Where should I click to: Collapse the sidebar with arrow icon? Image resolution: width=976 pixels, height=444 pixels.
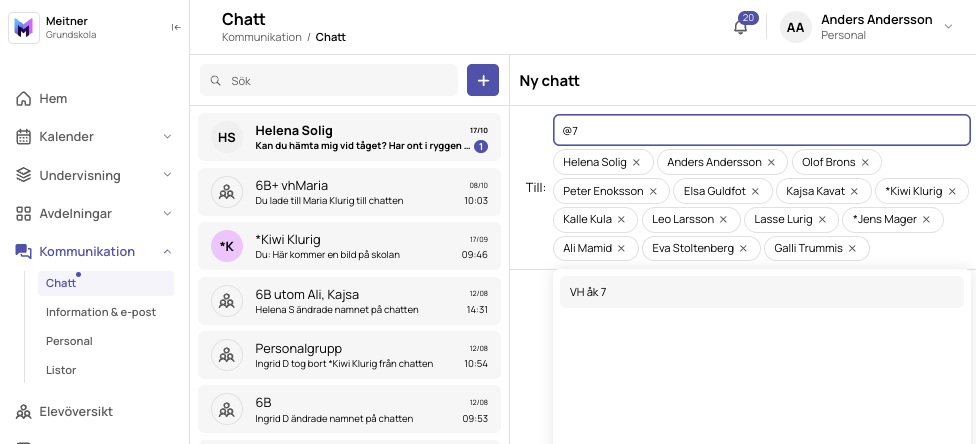[x=176, y=27]
